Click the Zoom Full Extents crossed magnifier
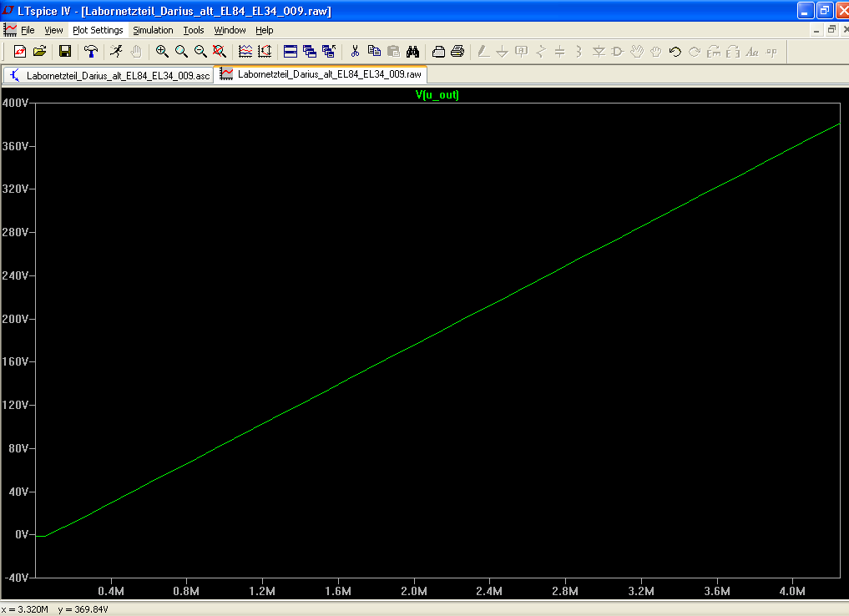Screen dimensions: 849x616 click(220, 52)
